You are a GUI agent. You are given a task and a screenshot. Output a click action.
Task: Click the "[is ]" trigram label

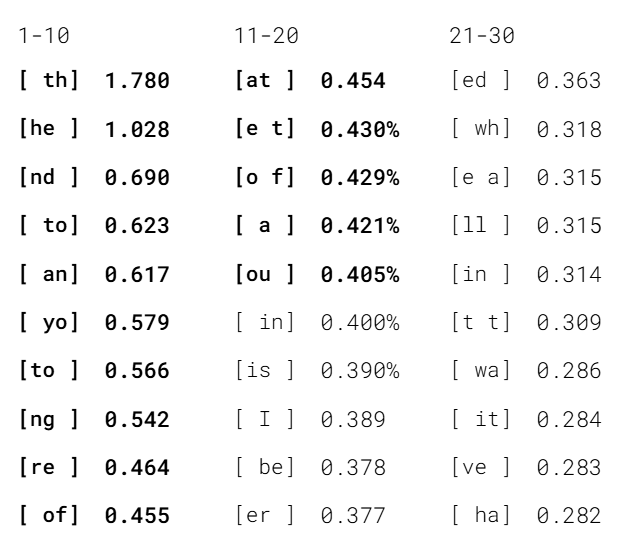tap(265, 371)
